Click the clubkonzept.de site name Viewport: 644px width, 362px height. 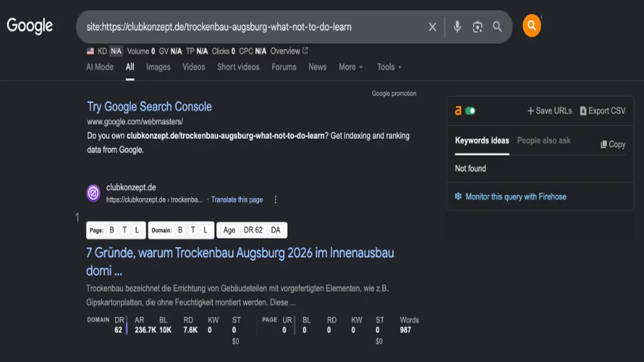131,187
